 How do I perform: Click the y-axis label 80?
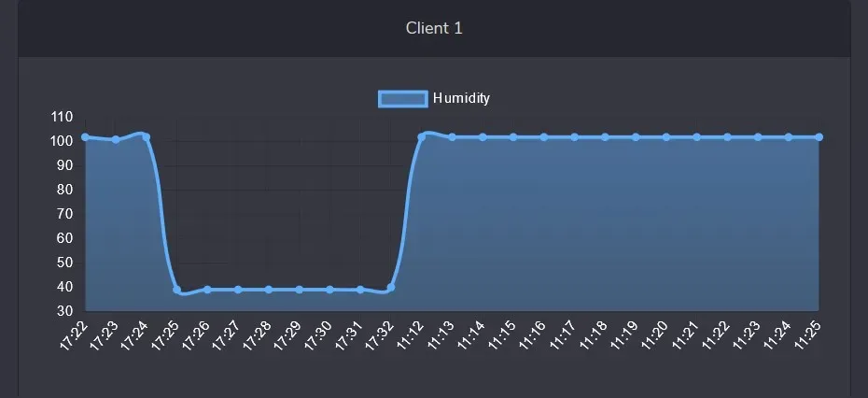pyautogui.click(x=65, y=190)
